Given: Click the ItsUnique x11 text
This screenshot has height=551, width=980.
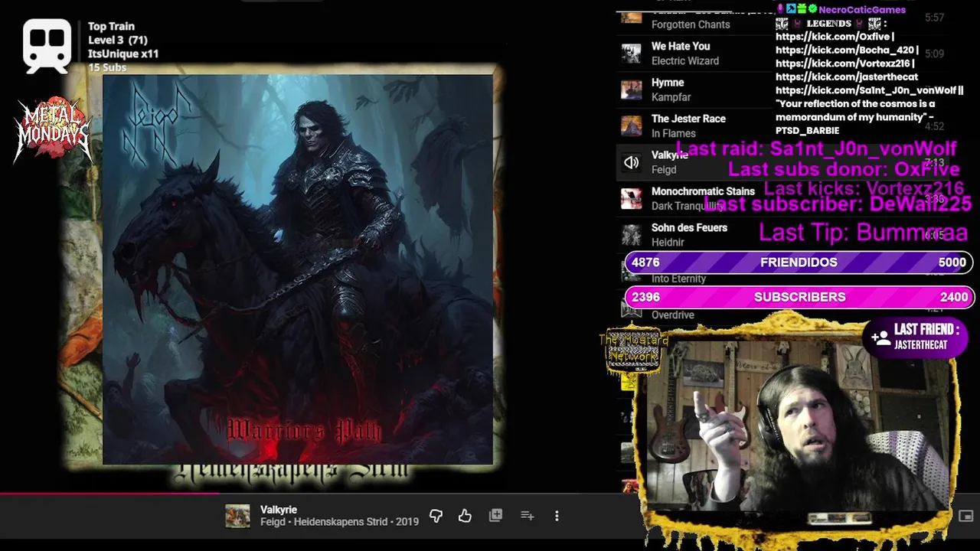Looking at the screenshot, I should click(123, 54).
